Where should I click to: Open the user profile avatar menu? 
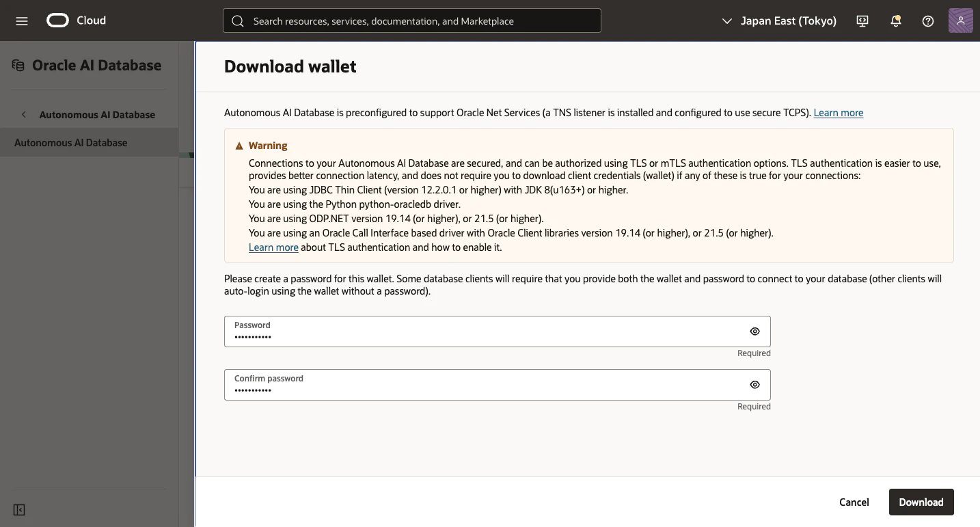click(x=961, y=21)
